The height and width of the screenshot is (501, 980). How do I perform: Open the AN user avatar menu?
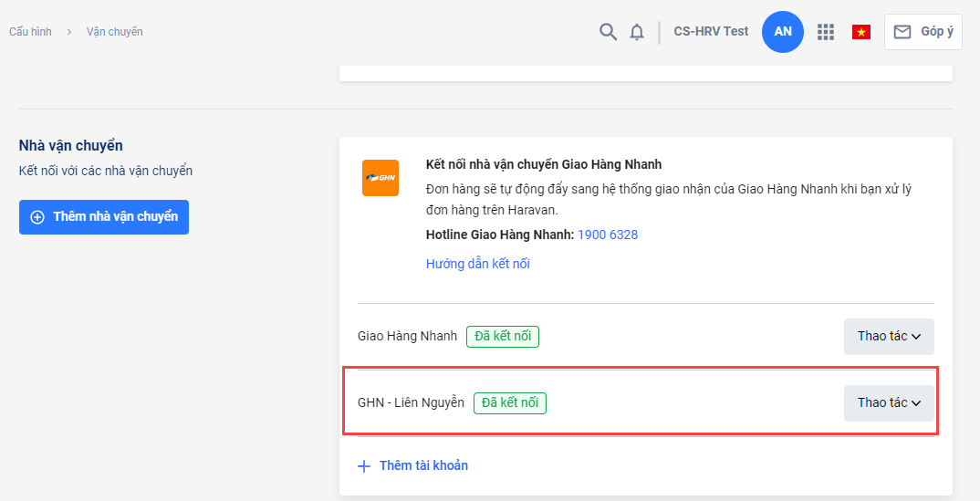pyautogui.click(x=782, y=32)
